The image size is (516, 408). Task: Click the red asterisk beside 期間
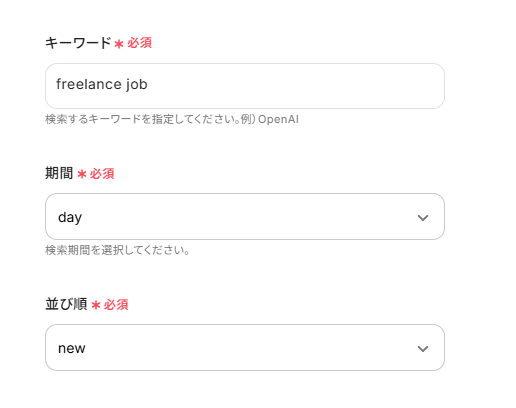click(82, 174)
